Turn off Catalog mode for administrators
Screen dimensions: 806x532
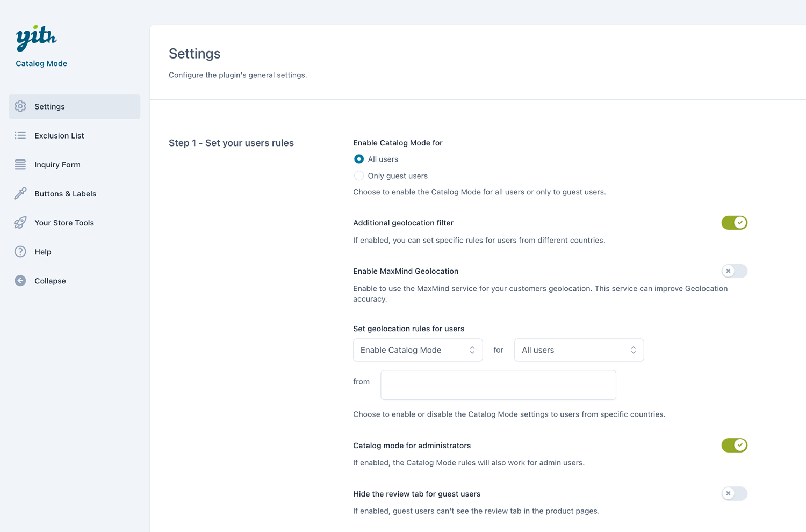pyautogui.click(x=734, y=445)
